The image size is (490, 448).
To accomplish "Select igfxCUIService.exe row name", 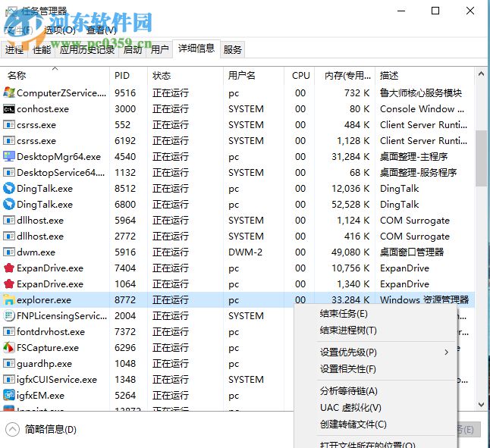I will (57, 379).
